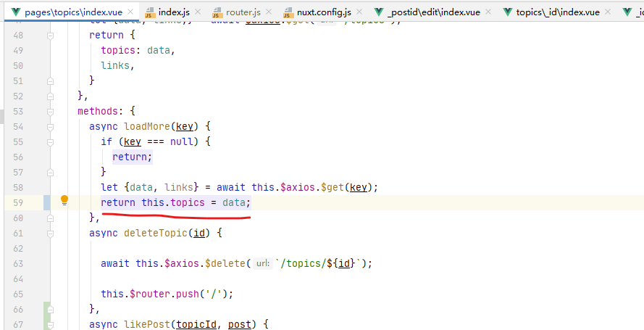Click 'this.topics' on line 59
Screen dimensions: 644x330
[x=173, y=202]
